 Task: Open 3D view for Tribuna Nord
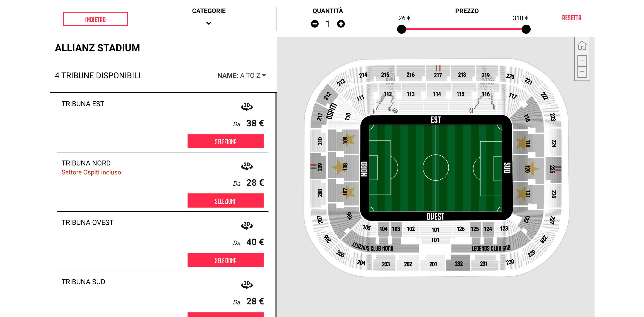247,166
